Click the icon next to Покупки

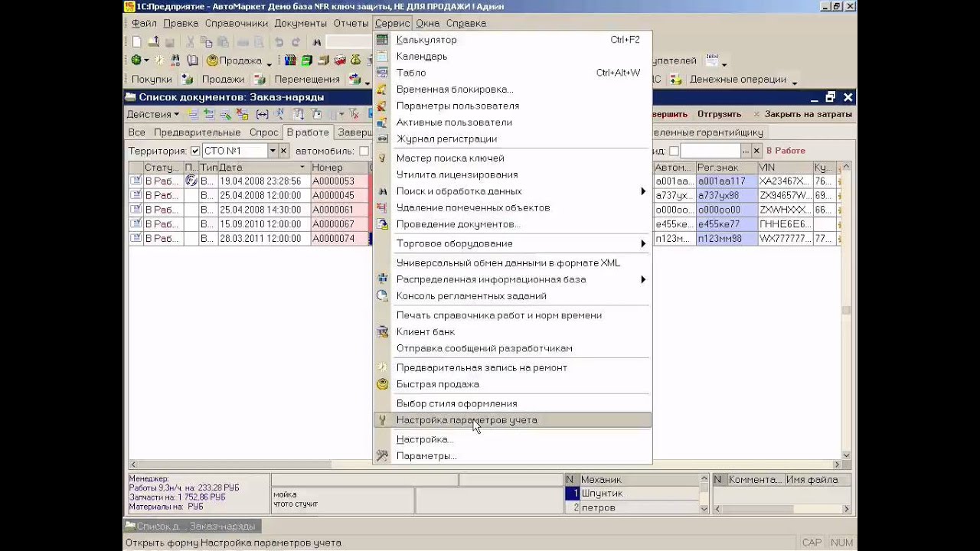(x=187, y=79)
